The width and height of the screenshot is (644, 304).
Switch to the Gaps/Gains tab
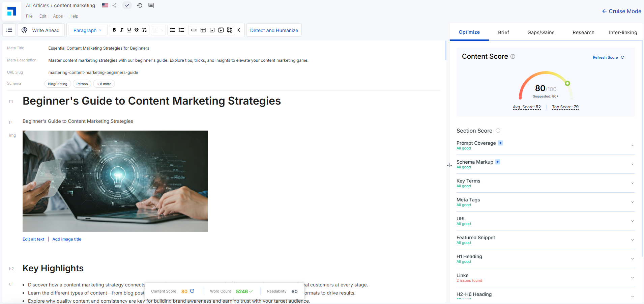click(x=541, y=32)
